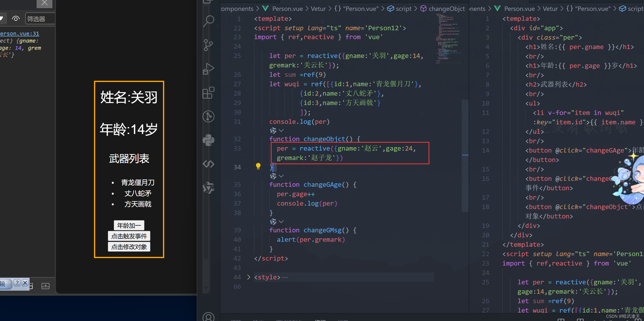Select changeObjct breadcrumb item

(447, 9)
